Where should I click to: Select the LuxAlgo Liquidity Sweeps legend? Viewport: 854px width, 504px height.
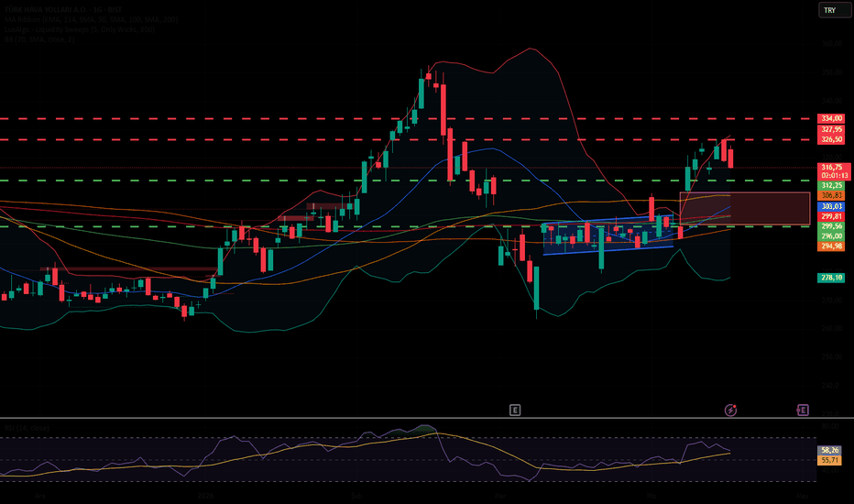(80, 29)
